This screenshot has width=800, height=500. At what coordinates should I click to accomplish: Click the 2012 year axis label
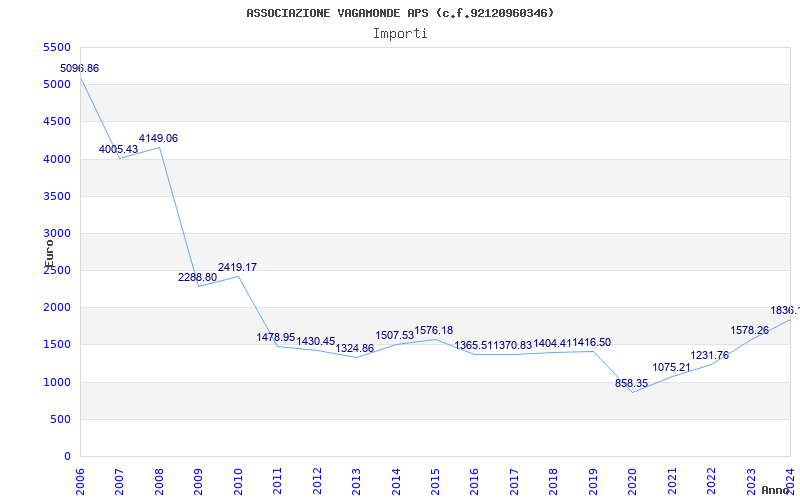317,481
